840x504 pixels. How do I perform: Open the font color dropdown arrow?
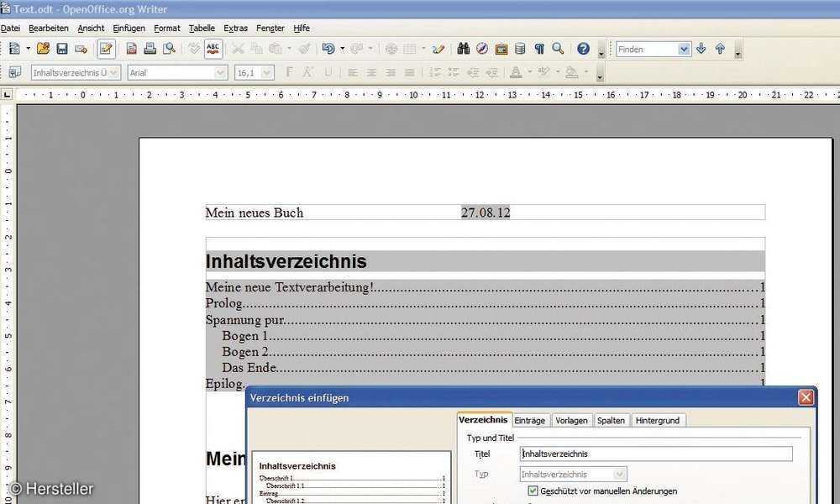pyautogui.click(x=529, y=72)
